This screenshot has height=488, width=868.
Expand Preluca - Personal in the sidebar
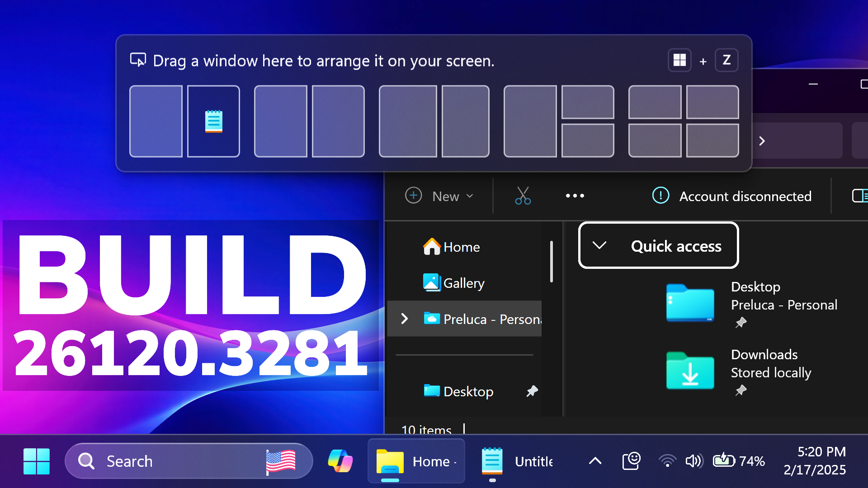coord(405,319)
